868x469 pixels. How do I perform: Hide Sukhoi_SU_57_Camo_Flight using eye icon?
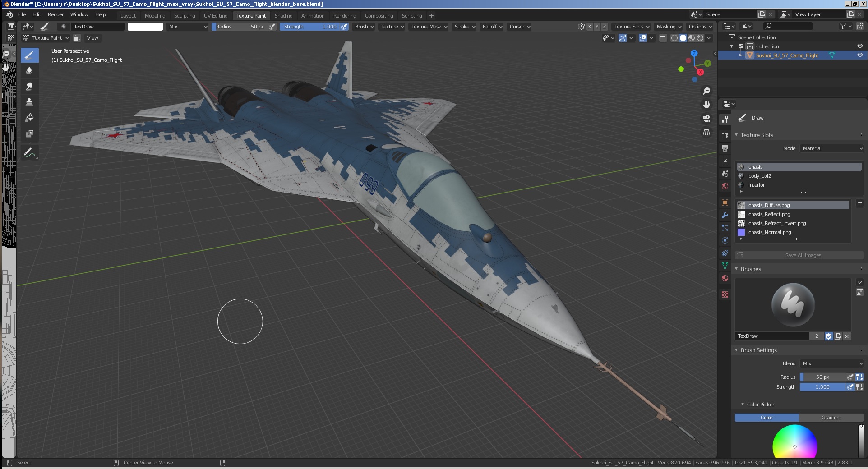[860, 55]
